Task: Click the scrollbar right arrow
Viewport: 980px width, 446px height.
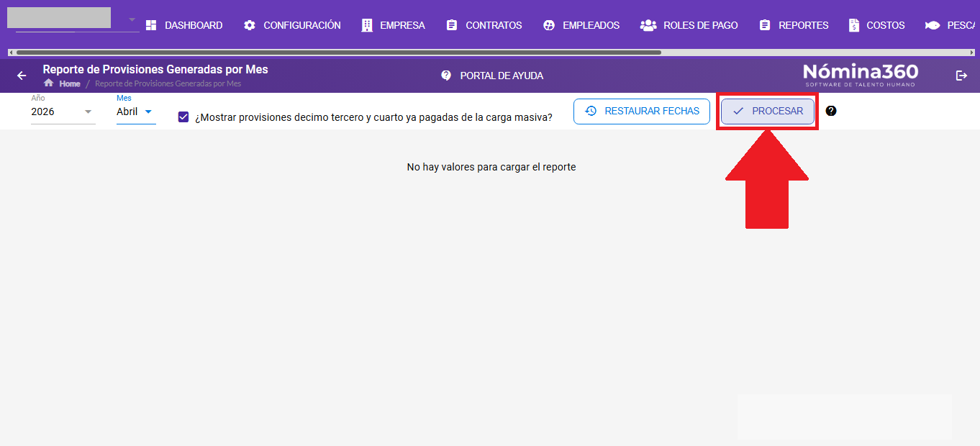Action: click(973, 53)
